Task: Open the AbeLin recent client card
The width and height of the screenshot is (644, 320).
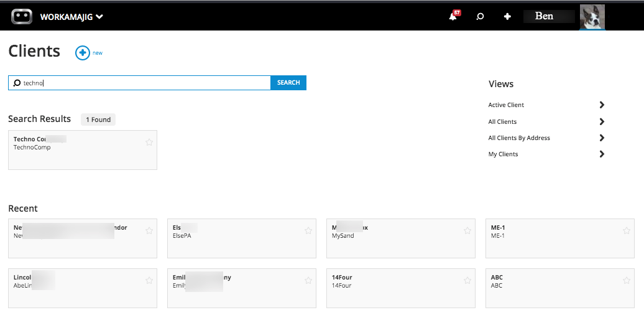Action: click(x=83, y=288)
